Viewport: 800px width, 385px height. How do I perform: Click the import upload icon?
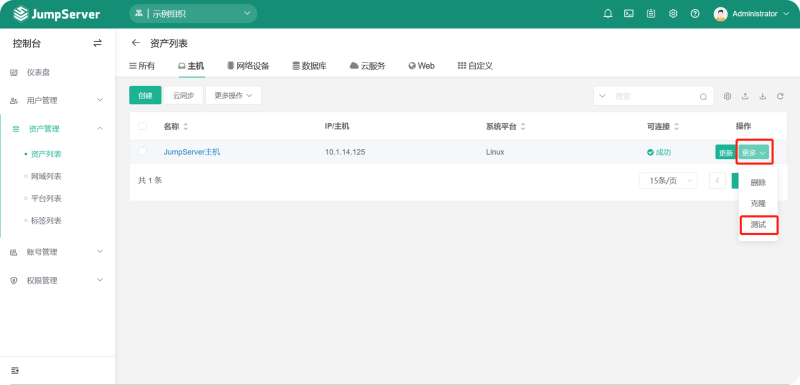point(745,96)
